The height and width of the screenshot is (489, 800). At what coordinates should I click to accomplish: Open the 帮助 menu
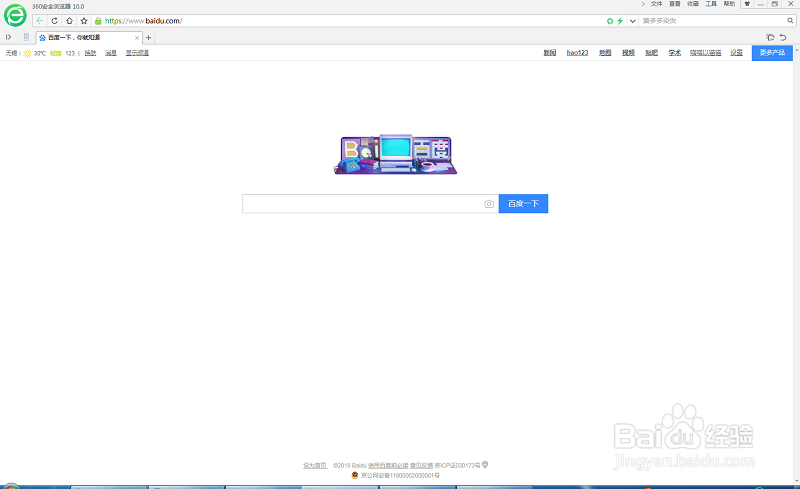point(730,4)
